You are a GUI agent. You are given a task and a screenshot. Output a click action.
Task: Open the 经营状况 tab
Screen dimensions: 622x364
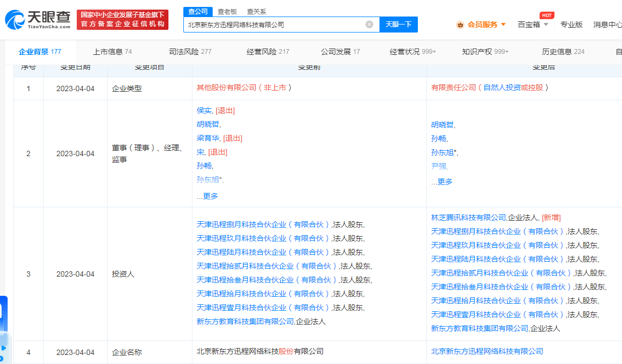(x=413, y=52)
